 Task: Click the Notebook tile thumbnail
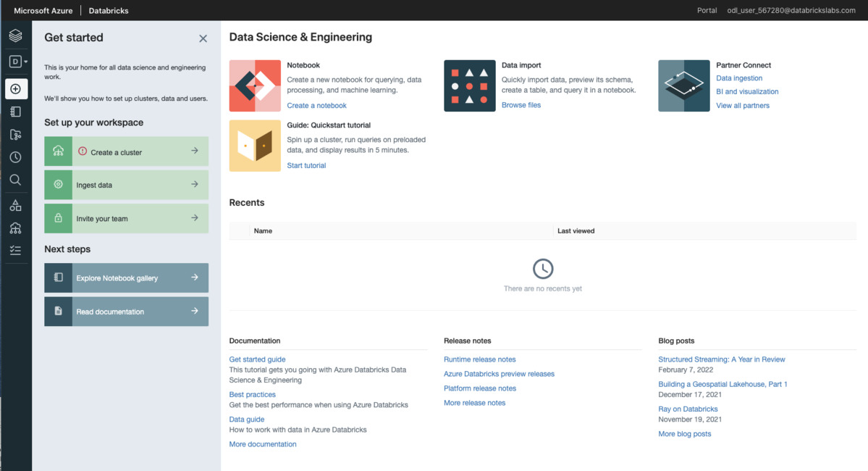click(255, 86)
